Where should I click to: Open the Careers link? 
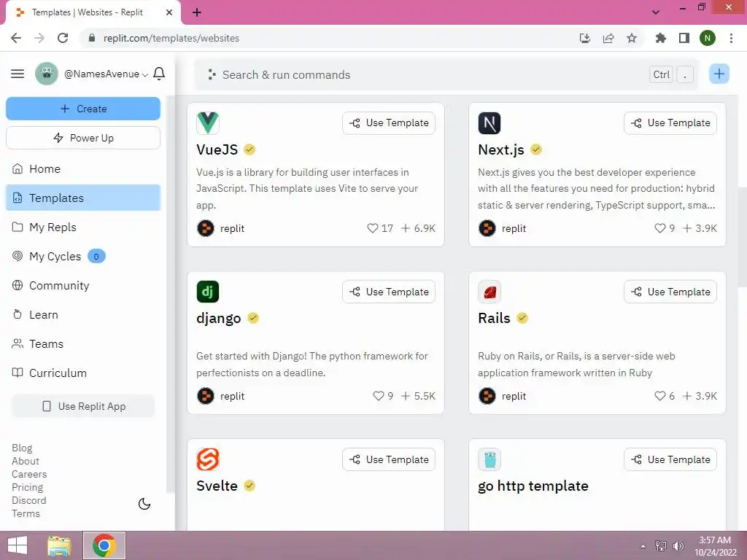tap(29, 474)
